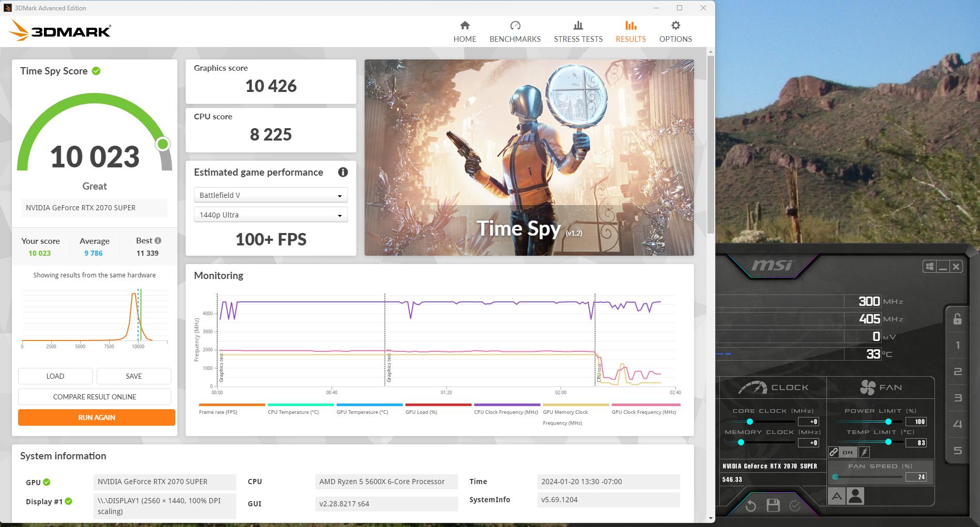980x527 pixels.
Task: Close the MSI Afterburner window
Action: 956,267
